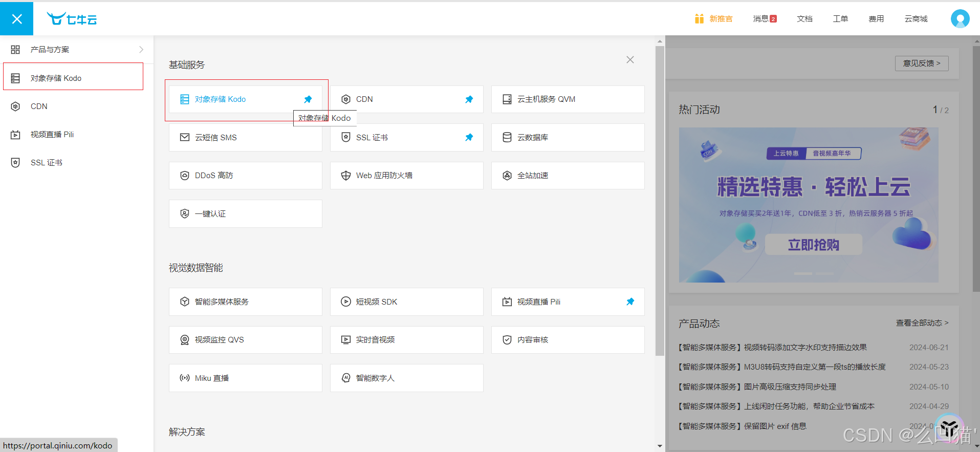This screenshot has width=980, height=452.
Task: Open the 查看全部动态 link
Action: point(922,323)
